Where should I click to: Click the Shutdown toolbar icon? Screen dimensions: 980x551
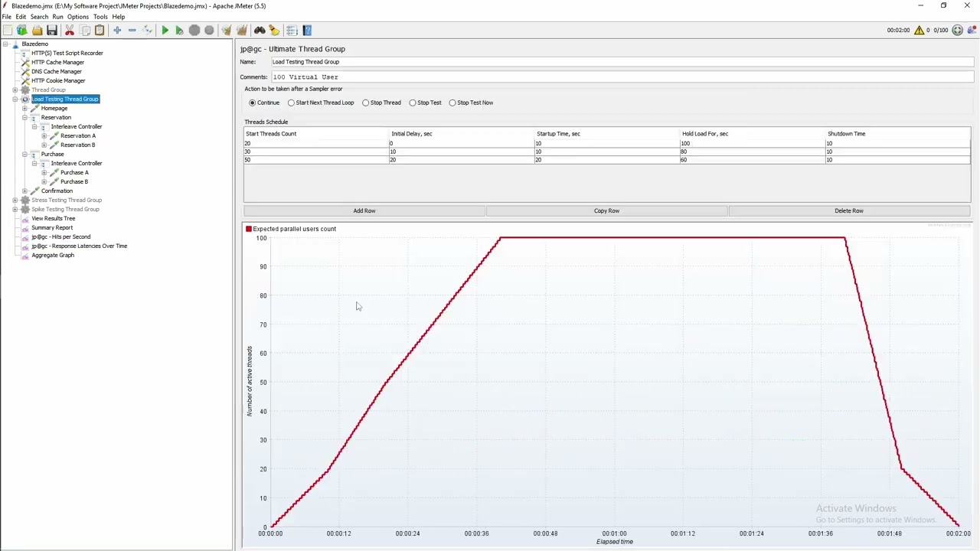point(209,31)
